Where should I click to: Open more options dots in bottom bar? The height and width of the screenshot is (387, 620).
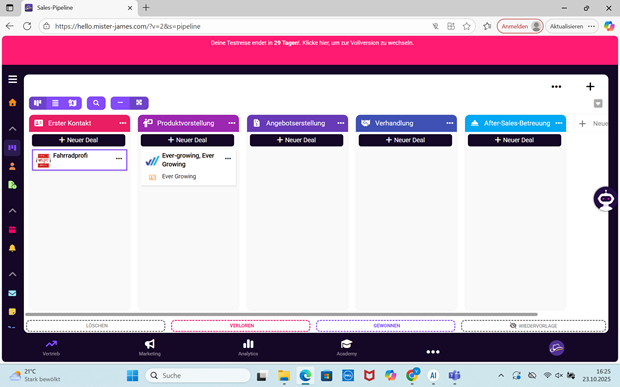[433, 352]
